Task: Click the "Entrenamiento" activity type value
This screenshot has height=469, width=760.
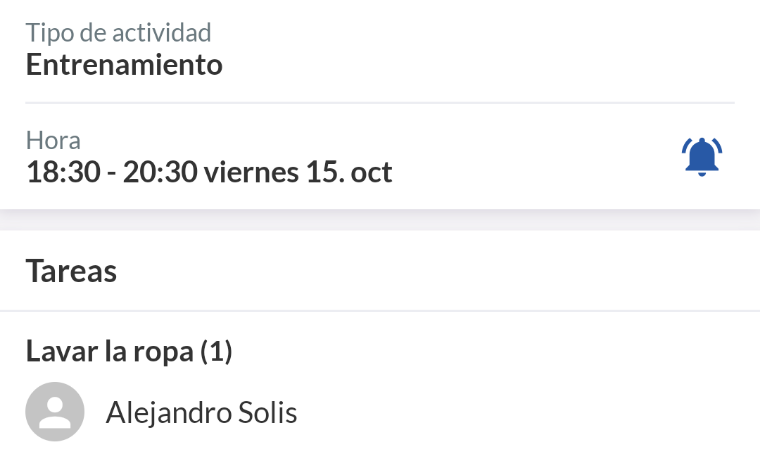Action: point(124,65)
